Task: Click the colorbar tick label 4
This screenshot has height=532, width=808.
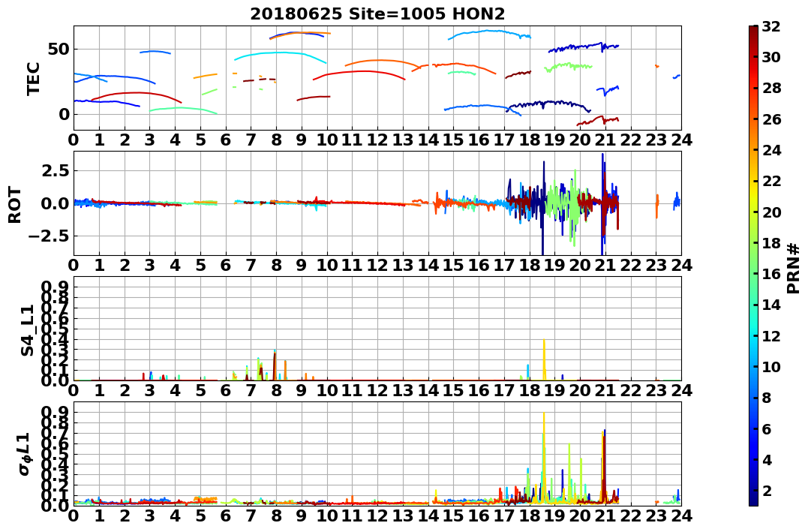Action: pyautogui.click(x=767, y=459)
